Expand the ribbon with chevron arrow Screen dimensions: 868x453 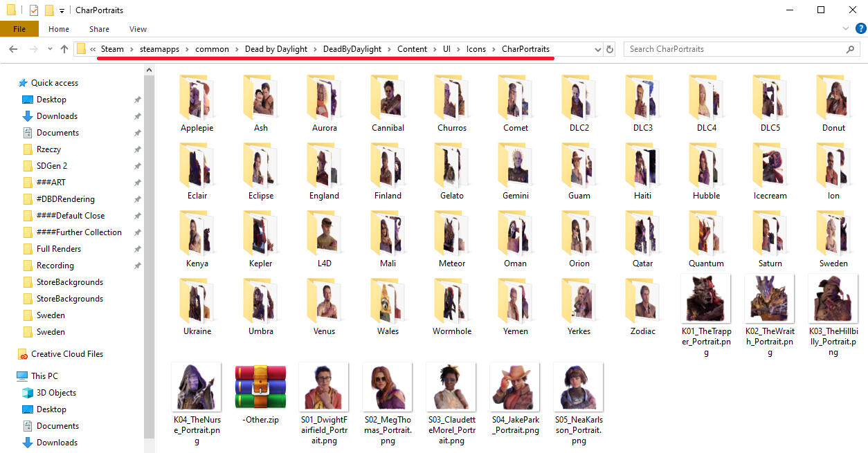coord(845,29)
